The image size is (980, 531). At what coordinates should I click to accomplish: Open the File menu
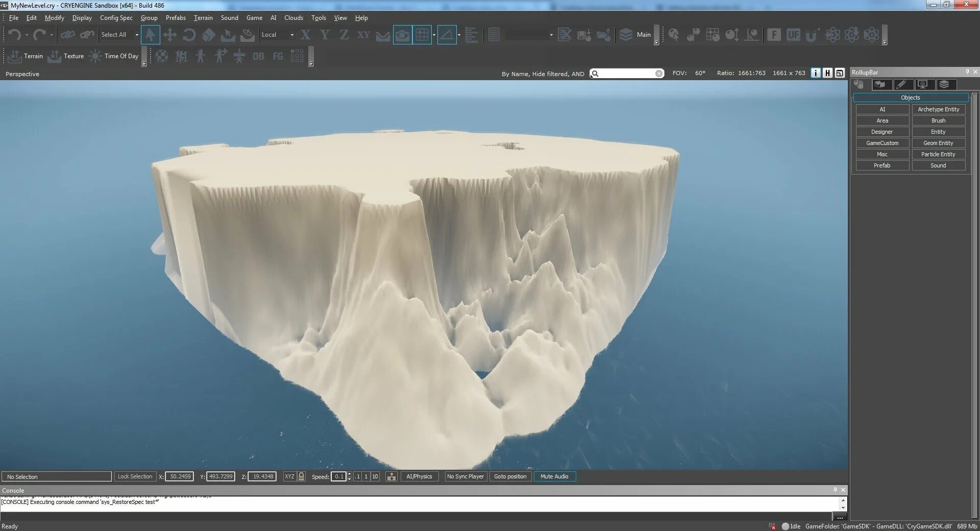(x=14, y=18)
